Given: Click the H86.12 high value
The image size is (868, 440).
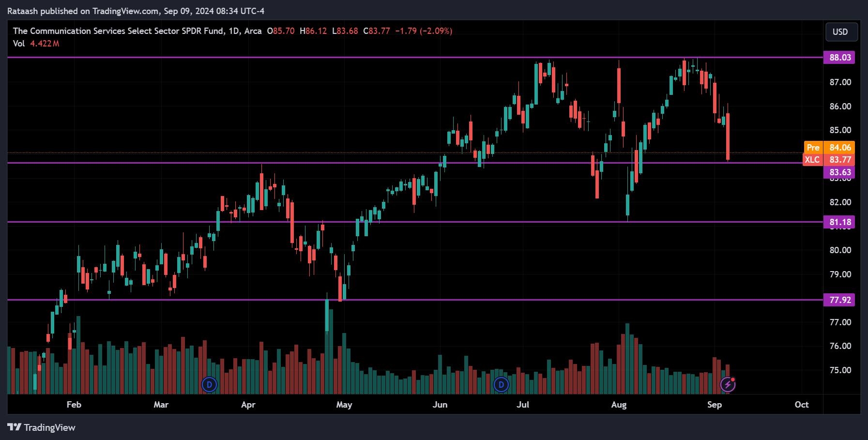Looking at the screenshot, I should (x=313, y=31).
